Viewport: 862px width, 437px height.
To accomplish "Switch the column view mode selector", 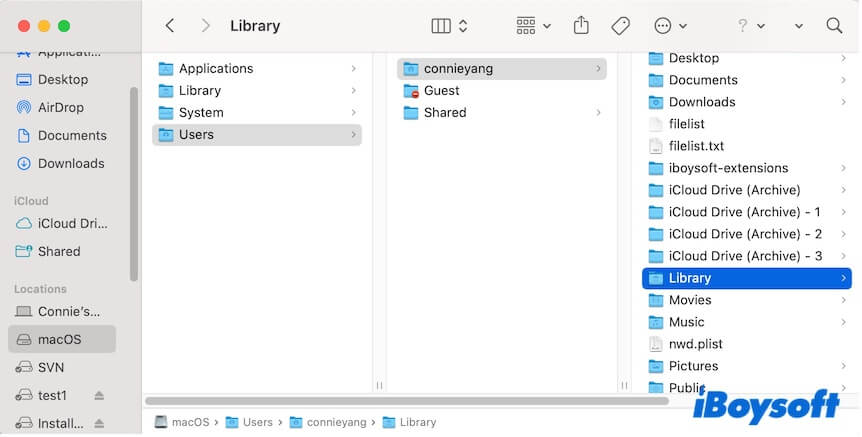I will pos(449,26).
